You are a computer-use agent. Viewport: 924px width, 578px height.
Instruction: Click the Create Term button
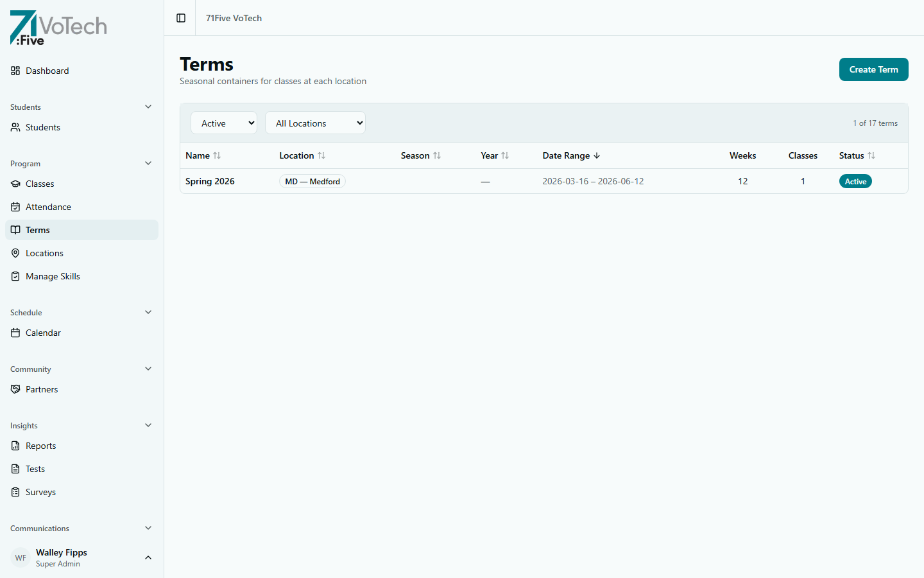pyautogui.click(x=873, y=69)
